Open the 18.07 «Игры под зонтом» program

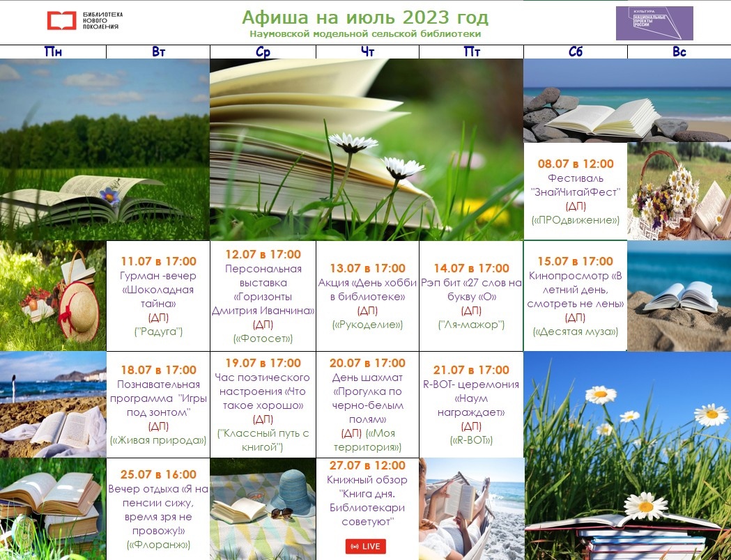tap(157, 405)
